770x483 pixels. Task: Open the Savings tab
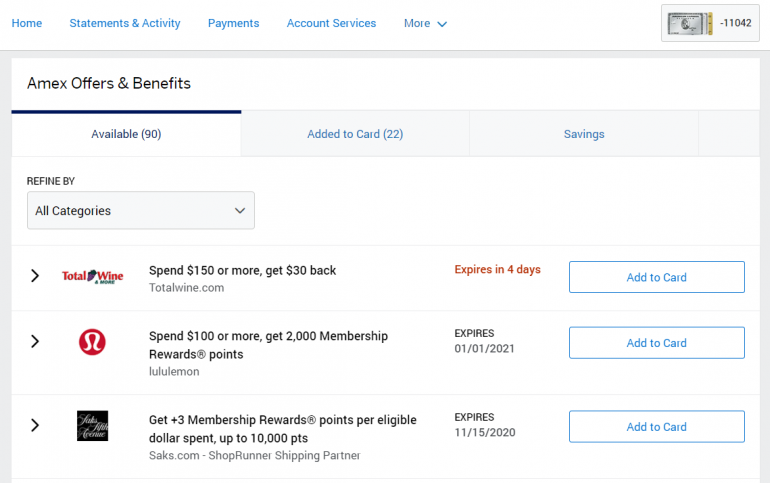584,134
